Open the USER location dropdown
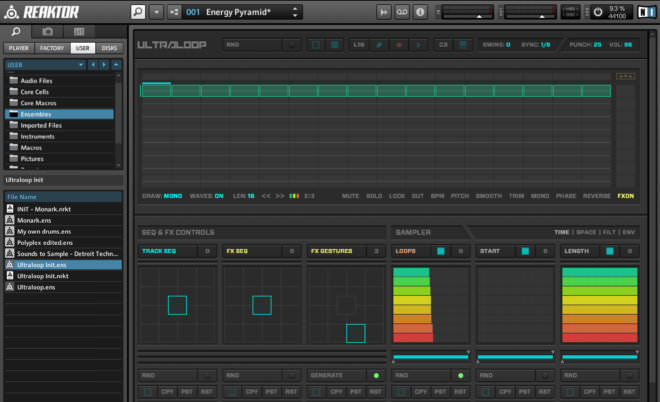 point(45,65)
